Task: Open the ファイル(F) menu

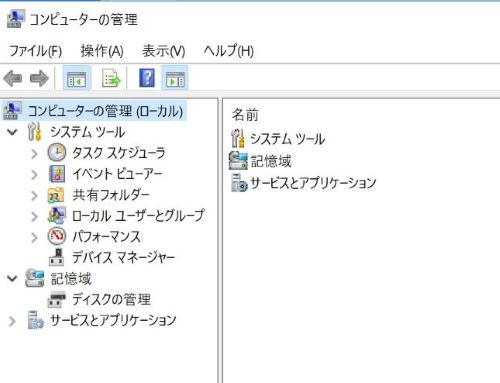Action: coord(35,51)
